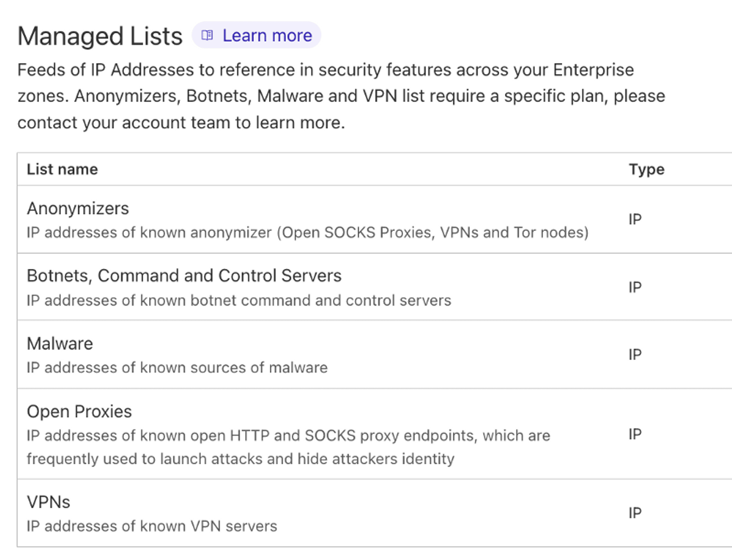Select the VPNs list name
Screen dimensions: 732x560
coord(48,502)
